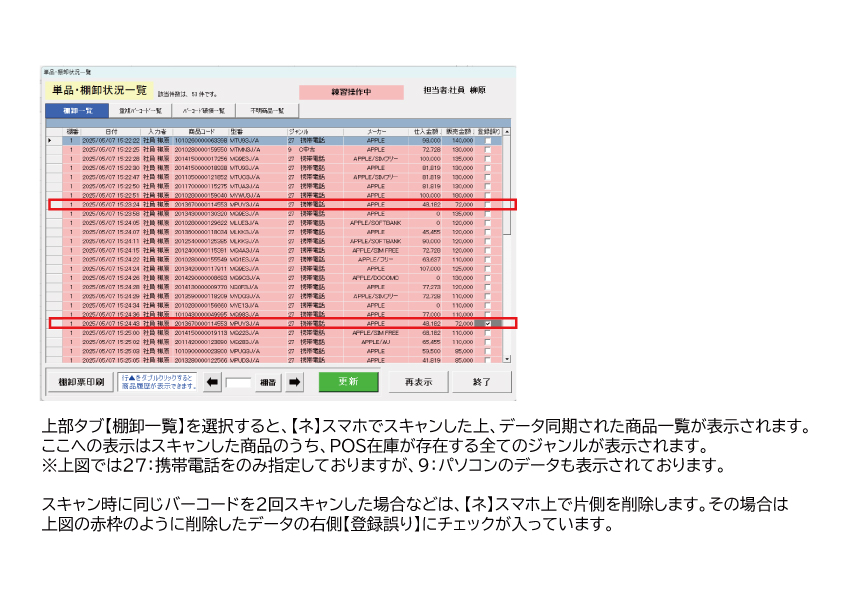Viewport: 842px width, 595px height.
Task: Click the 棚番 button beside the input
Action: click(x=269, y=381)
